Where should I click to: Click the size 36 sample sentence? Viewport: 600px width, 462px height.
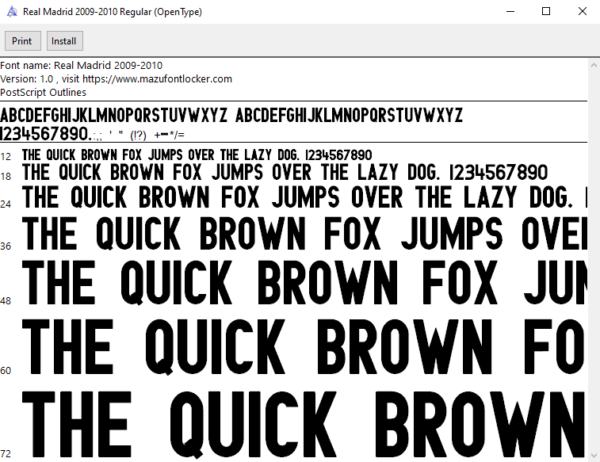pyautogui.click(x=305, y=233)
